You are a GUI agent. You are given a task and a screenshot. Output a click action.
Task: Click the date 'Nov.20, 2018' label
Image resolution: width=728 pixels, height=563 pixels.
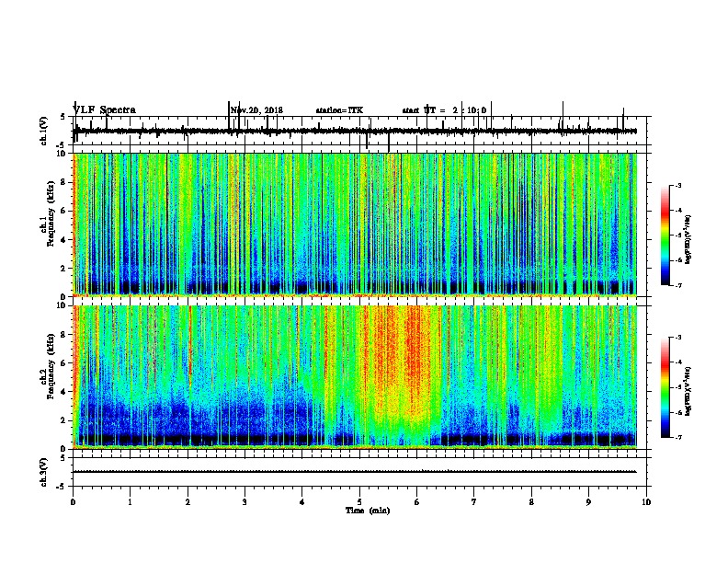[x=256, y=110]
